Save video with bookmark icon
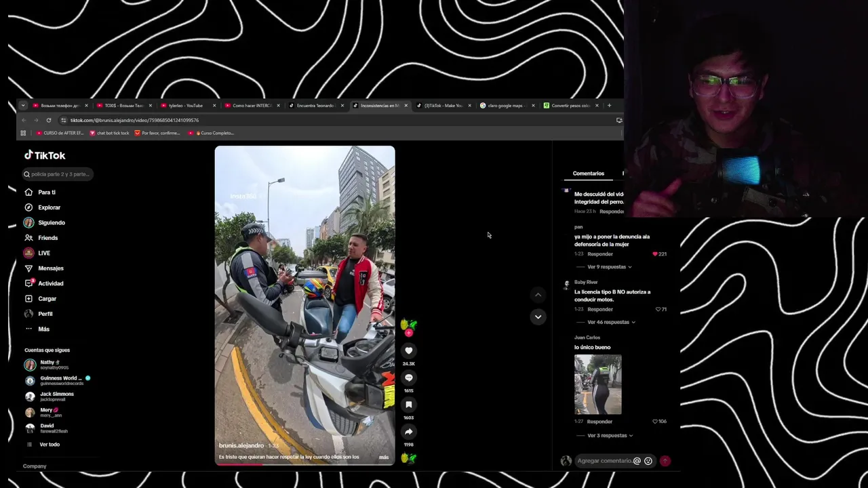 click(x=409, y=405)
